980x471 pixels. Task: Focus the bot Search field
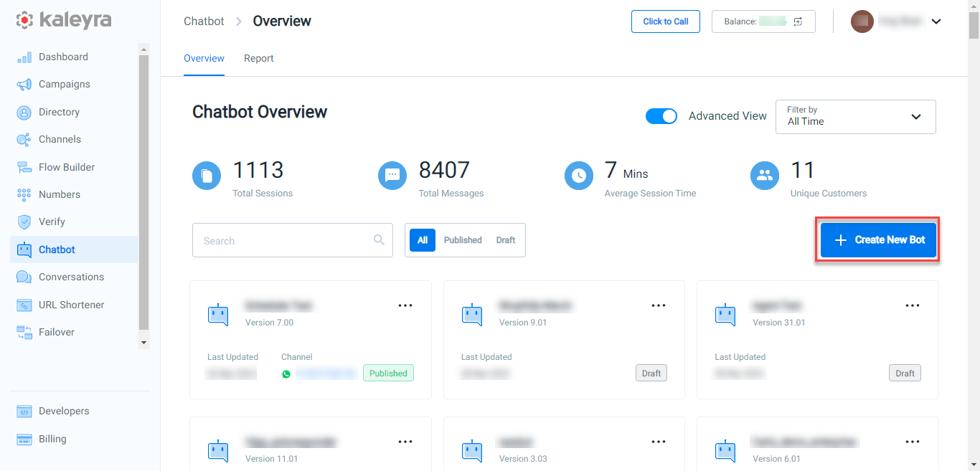pyautogui.click(x=293, y=240)
